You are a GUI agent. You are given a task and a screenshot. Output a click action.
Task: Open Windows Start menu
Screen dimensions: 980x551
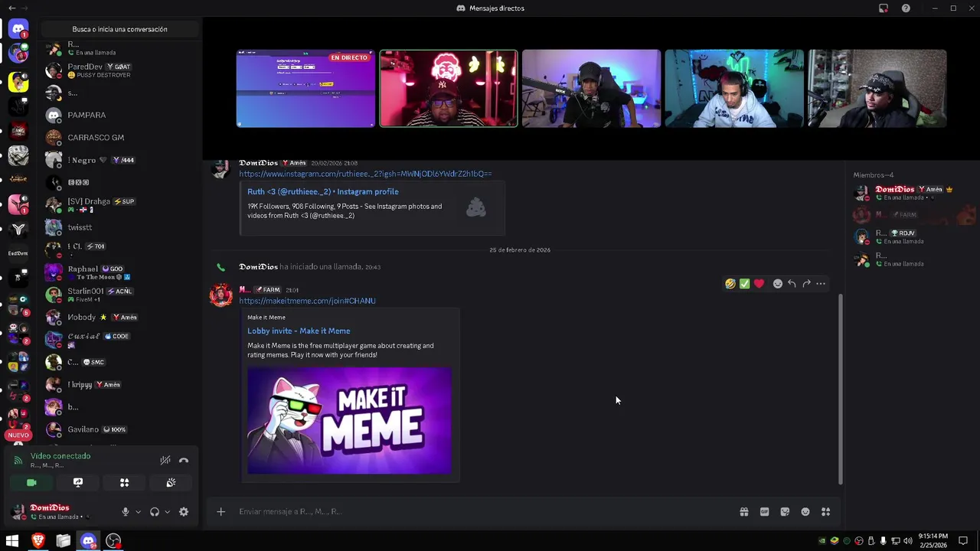point(12,541)
